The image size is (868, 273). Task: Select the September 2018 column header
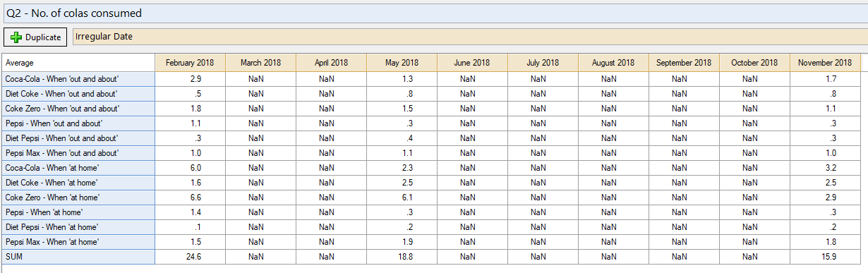click(684, 63)
